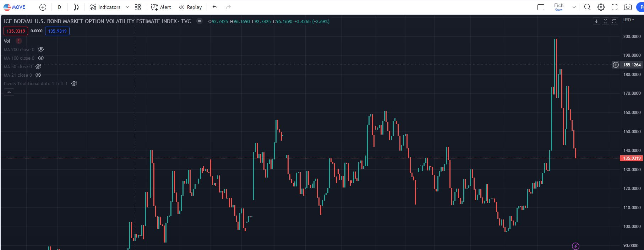Click the +3.4265 (+3.69%) change value
Image resolution: width=644 pixels, height=250 pixels.
(312, 21)
